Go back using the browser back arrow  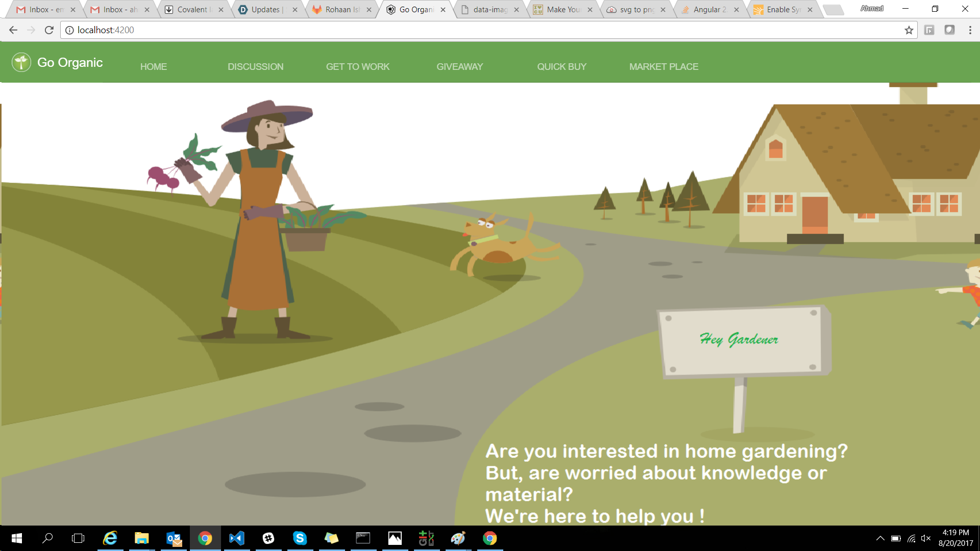13,30
